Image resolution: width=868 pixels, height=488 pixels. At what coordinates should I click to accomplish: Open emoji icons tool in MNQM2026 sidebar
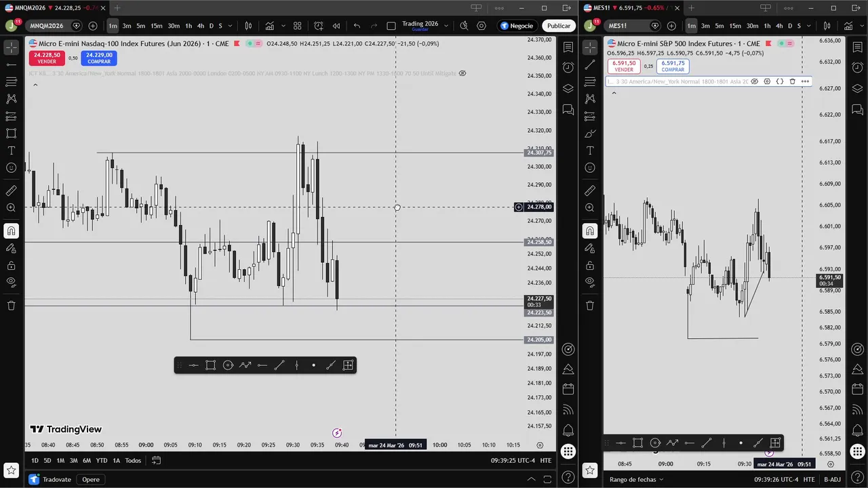[11, 167]
